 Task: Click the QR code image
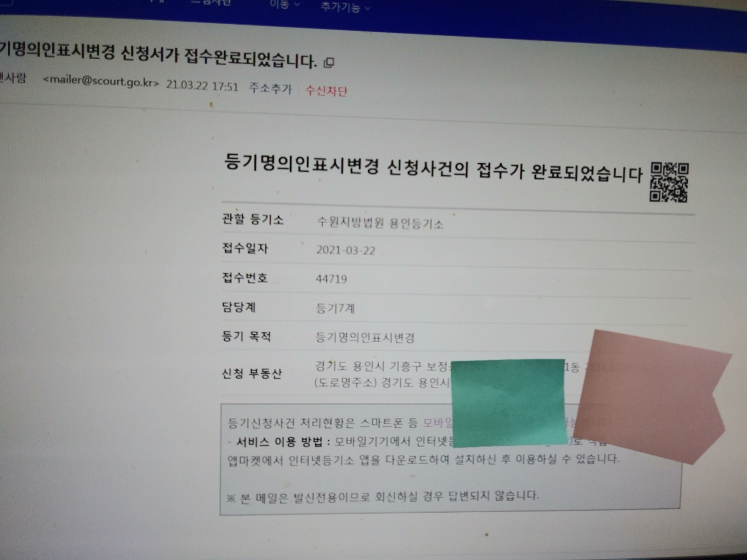pyautogui.click(x=669, y=182)
